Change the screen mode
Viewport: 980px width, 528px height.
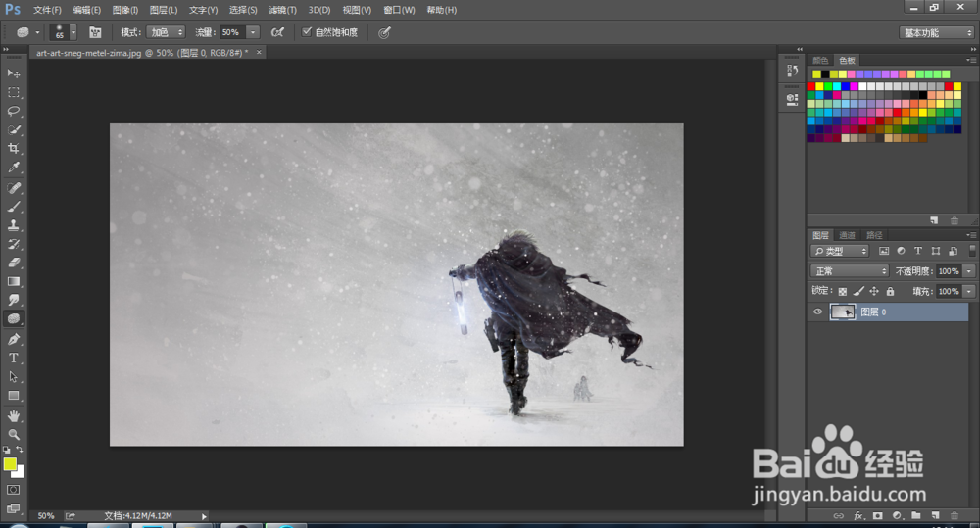tap(13, 508)
